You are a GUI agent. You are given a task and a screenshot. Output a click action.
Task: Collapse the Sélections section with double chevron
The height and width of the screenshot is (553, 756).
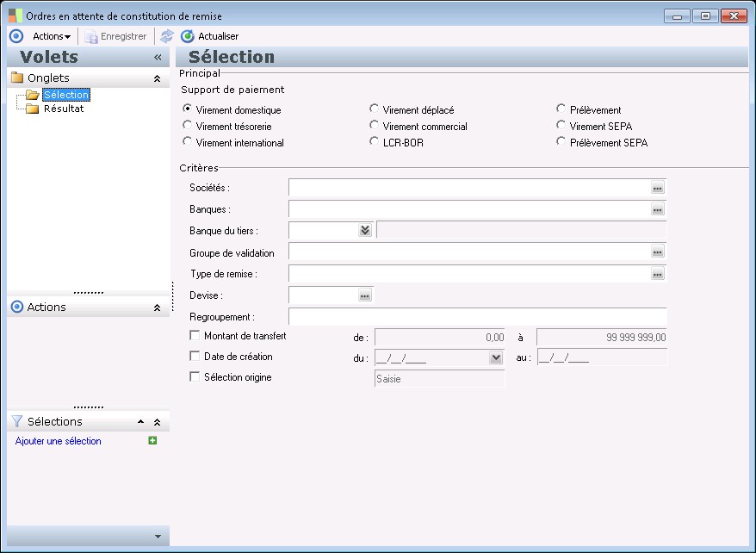click(157, 422)
